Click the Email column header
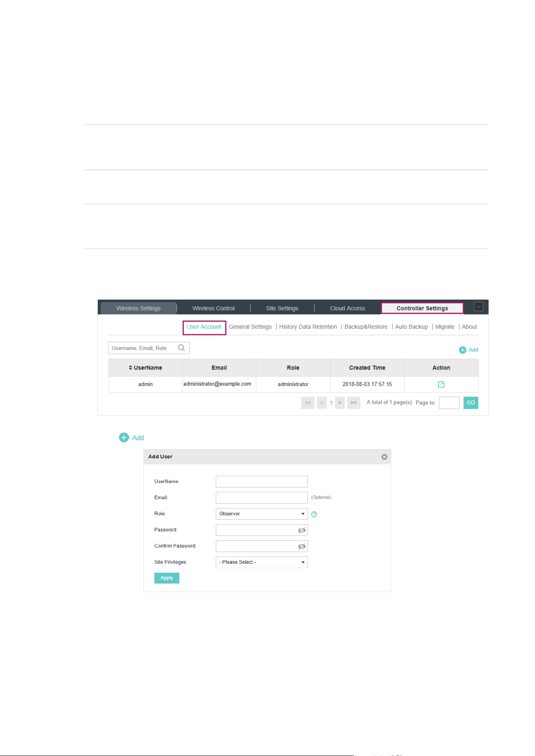The height and width of the screenshot is (756, 535). click(x=219, y=367)
